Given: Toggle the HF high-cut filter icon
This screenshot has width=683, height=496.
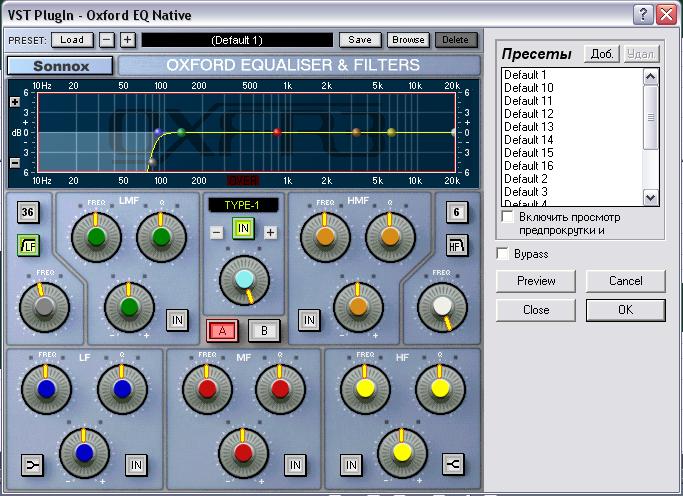Looking at the screenshot, I should point(457,245).
